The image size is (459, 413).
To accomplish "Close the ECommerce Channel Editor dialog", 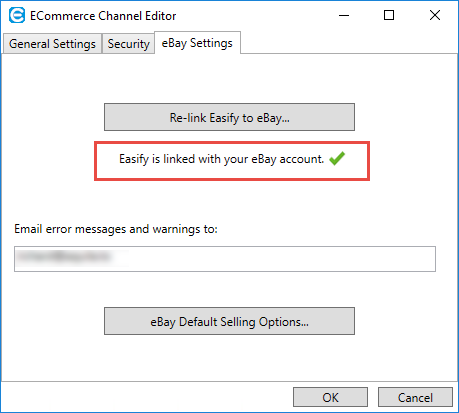I will coord(435,15).
